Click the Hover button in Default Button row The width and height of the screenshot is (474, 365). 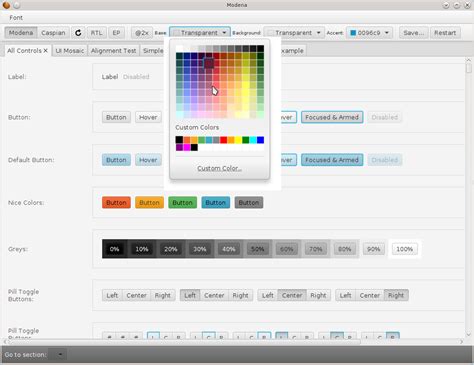click(x=148, y=160)
